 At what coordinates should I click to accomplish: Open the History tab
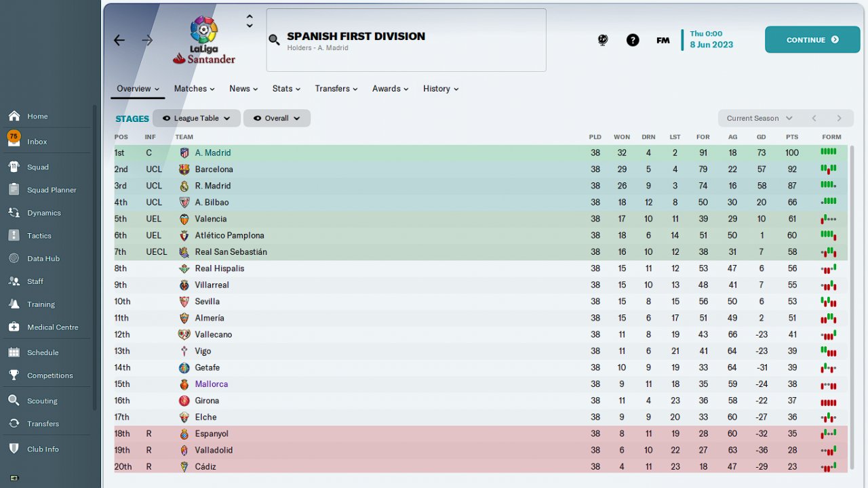[441, 89]
